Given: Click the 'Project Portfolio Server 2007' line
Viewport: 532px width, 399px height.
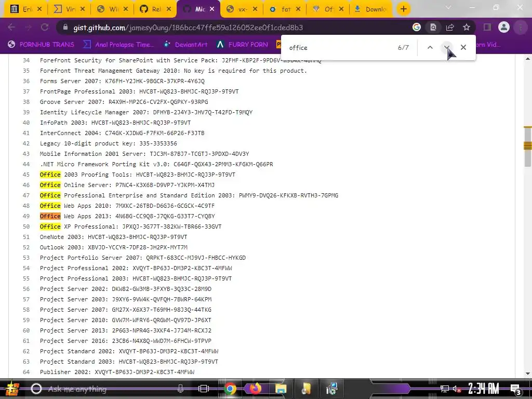Looking at the screenshot, I should pos(143,258).
